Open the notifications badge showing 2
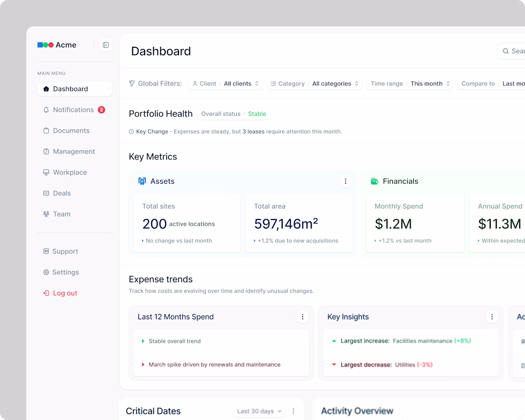The width and height of the screenshot is (525, 420). click(102, 109)
